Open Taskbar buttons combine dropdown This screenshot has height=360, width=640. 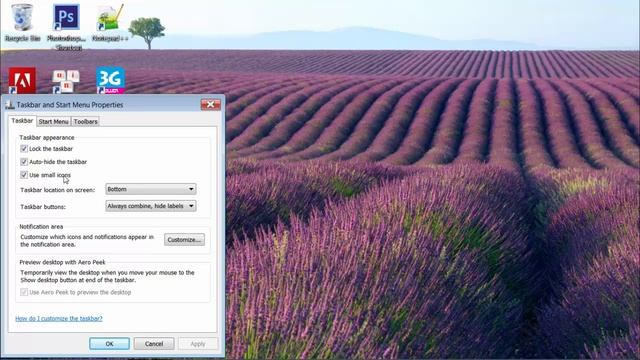click(x=151, y=206)
